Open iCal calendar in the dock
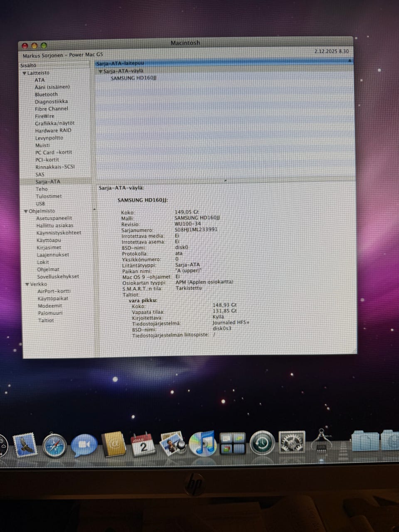 (x=143, y=445)
